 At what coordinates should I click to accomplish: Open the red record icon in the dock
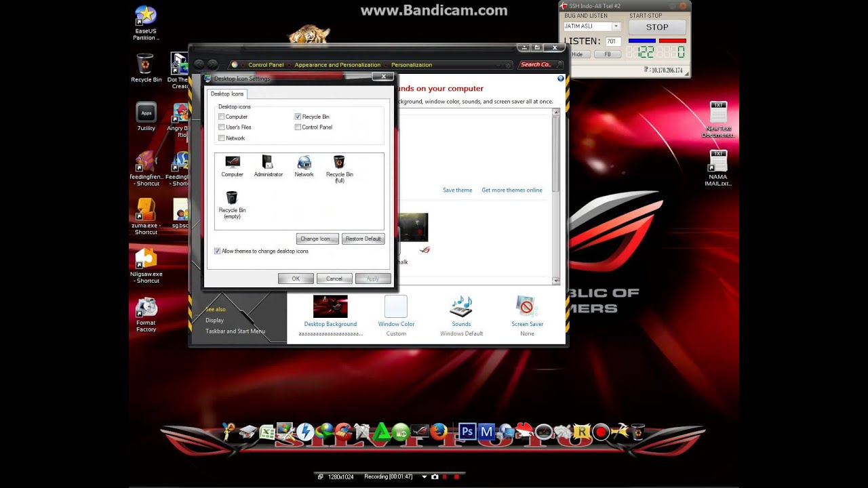click(x=601, y=432)
